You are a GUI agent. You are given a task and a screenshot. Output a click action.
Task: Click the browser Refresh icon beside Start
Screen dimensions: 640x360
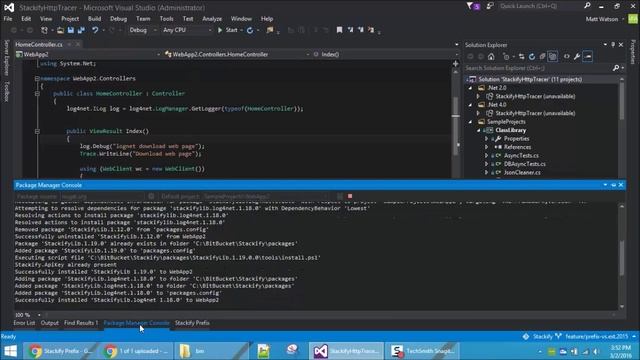point(250,30)
